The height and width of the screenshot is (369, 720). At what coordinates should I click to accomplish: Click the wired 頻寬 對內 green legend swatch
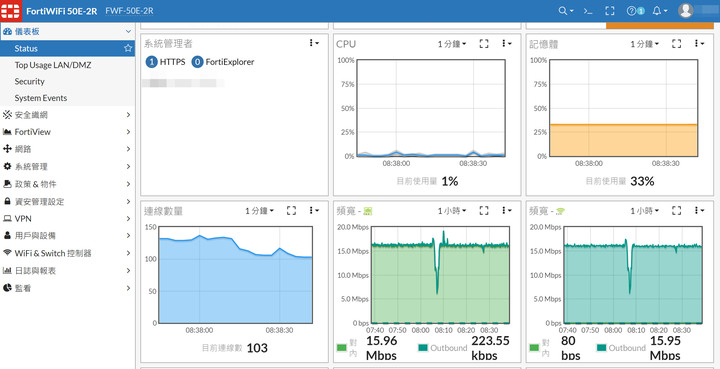coord(341,347)
